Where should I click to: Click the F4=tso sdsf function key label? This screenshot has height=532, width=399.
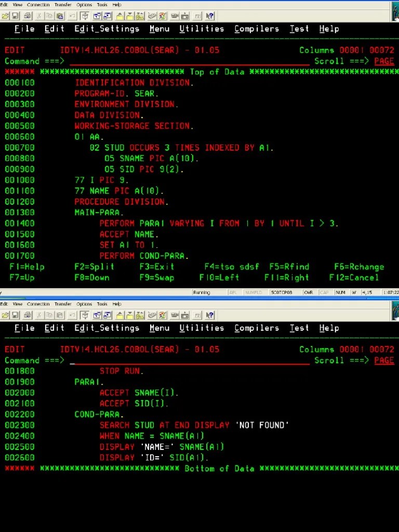(x=231, y=267)
